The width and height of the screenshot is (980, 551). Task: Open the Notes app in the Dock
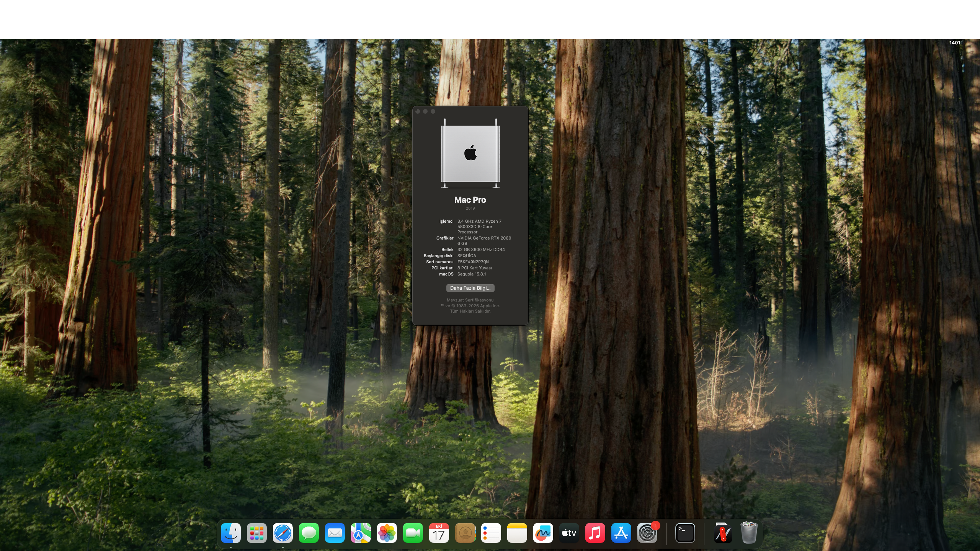(x=517, y=533)
